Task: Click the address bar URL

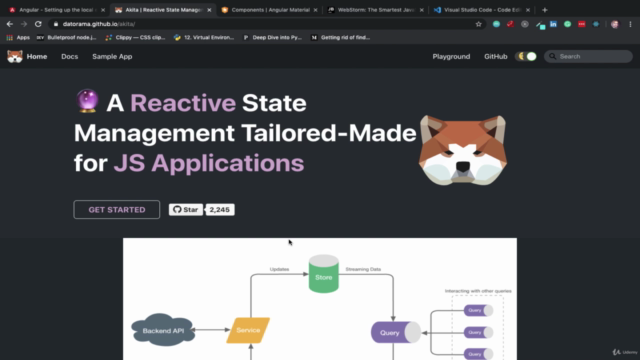Action: click(99, 24)
